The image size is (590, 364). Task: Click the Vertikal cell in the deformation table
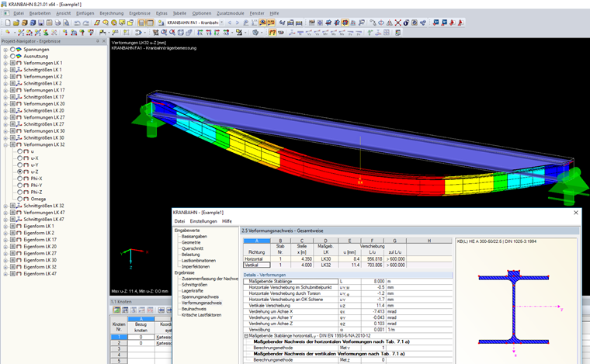(257, 265)
